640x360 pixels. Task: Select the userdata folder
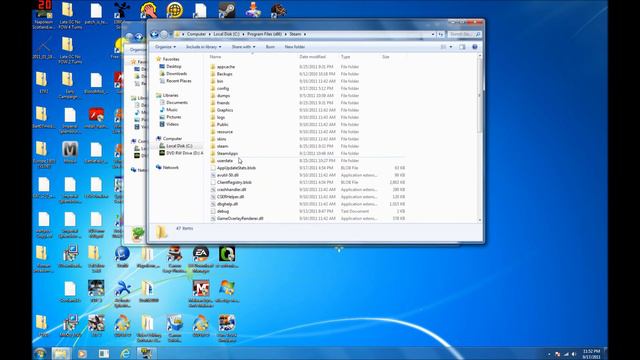click(225, 160)
